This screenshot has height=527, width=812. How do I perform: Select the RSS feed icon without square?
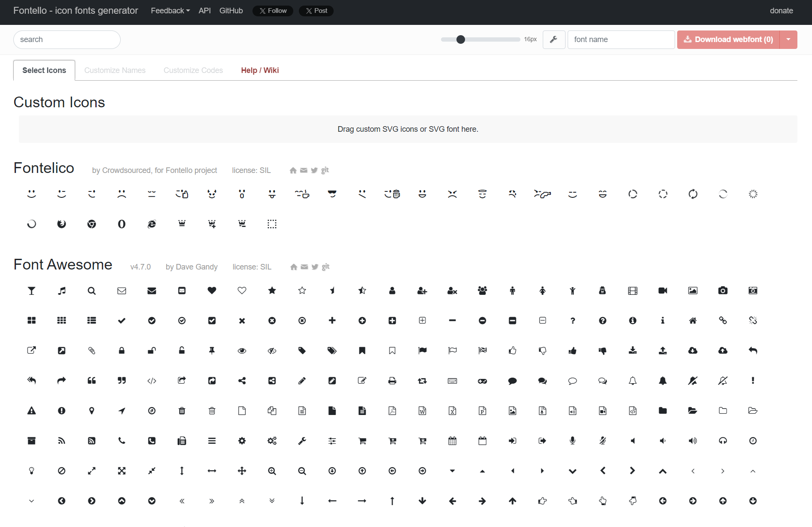(x=62, y=441)
